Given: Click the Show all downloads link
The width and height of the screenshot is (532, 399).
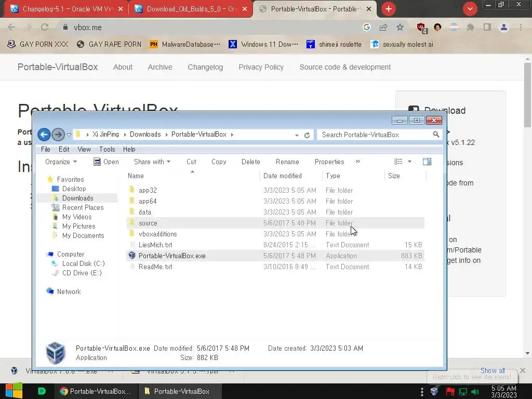Looking at the screenshot, I should [x=493, y=370].
